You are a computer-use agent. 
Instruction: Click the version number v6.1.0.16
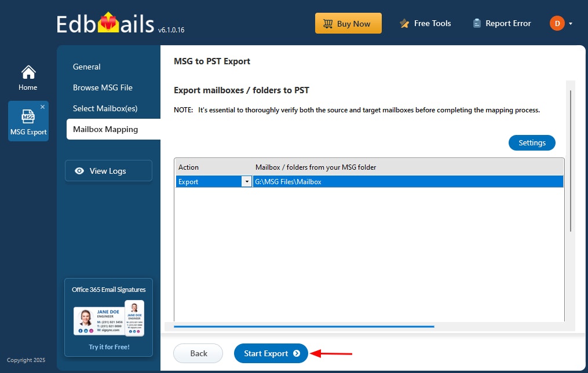[171, 30]
